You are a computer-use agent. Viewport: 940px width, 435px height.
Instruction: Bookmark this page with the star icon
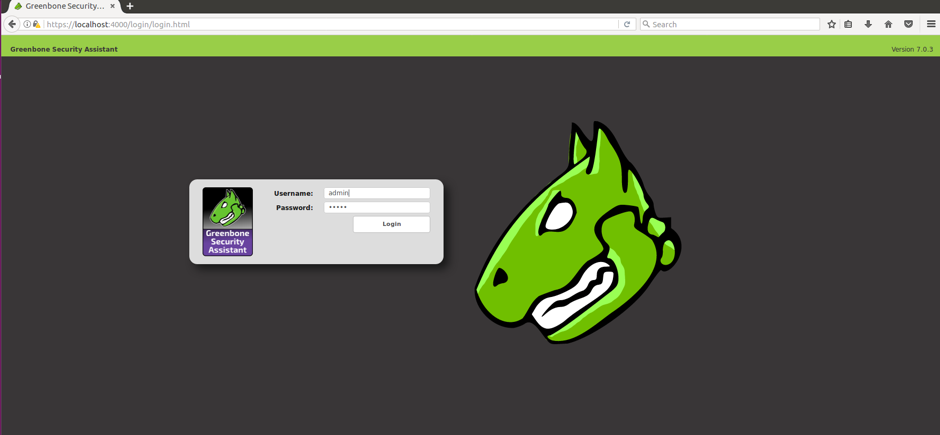click(831, 25)
